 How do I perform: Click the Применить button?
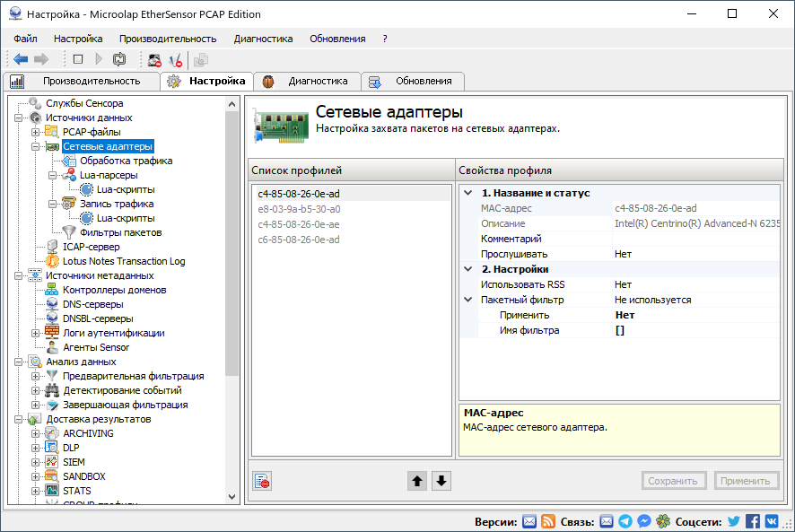[x=746, y=481]
